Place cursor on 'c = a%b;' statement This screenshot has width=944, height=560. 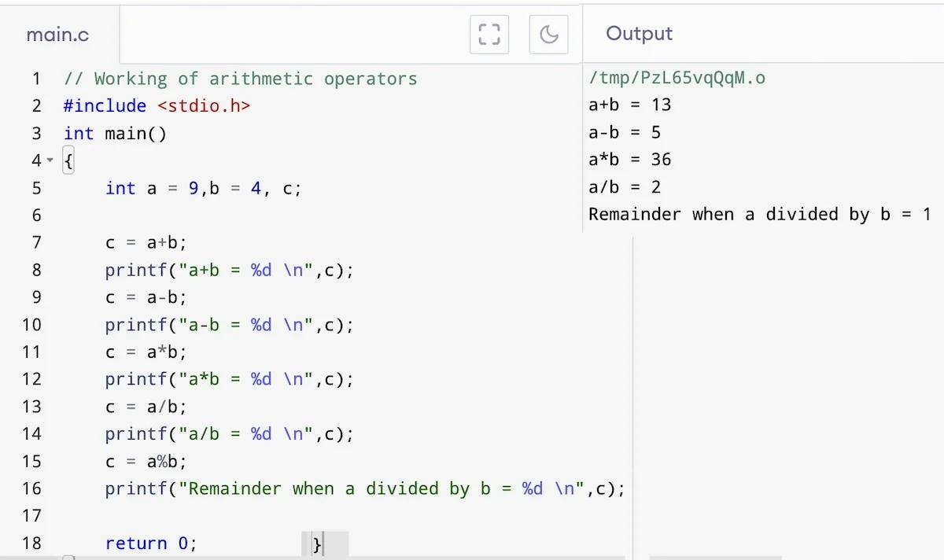click(146, 462)
